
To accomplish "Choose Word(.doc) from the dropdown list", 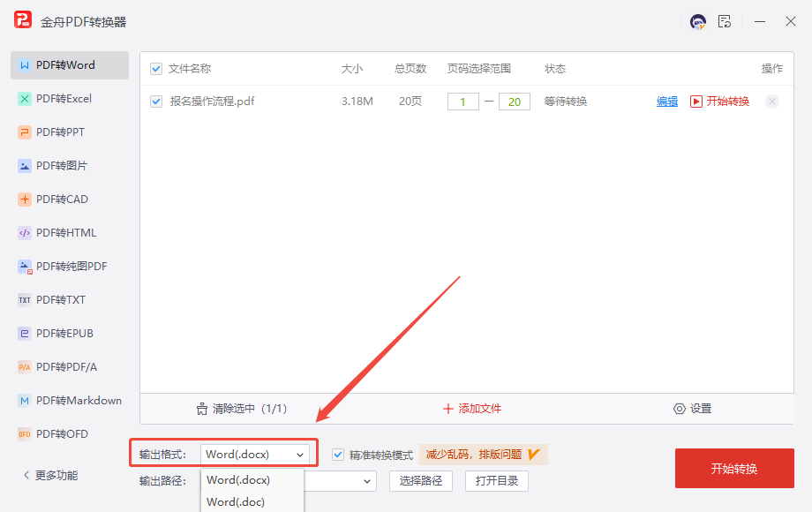I will pos(236,502).
